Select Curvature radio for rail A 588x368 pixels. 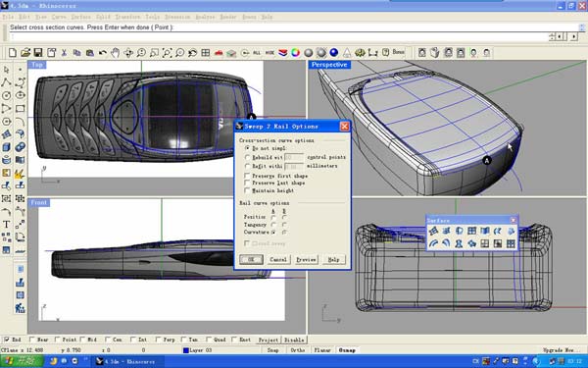click(273, 233)
